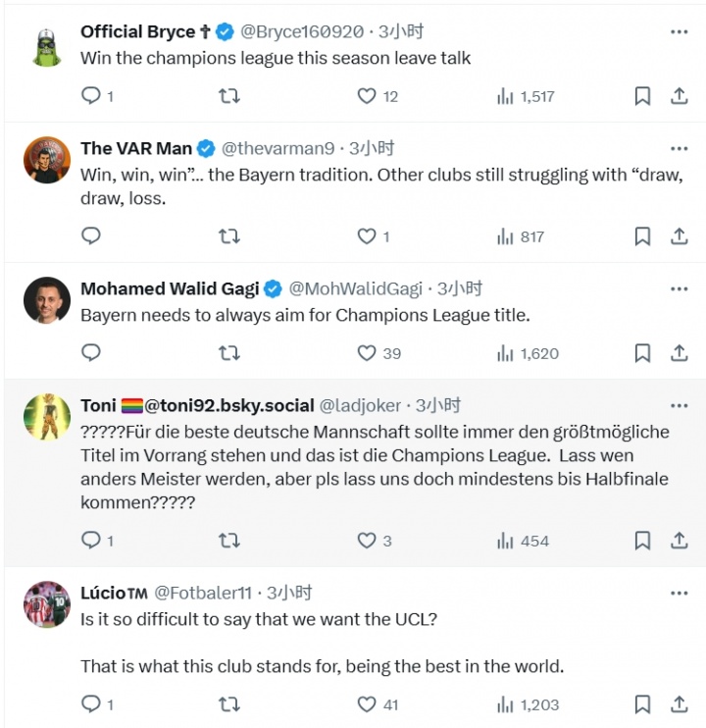This screenshot has height=728, width=706.
Task: Expand the three-dot menu on Toni's tweet
Action: [x=679, y=406]
